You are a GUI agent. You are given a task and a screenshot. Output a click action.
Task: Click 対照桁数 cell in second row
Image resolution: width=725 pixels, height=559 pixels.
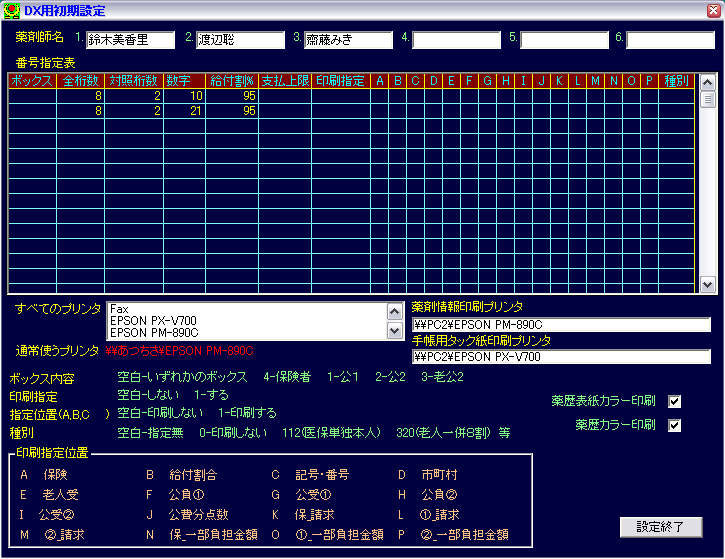pos(134,111)
